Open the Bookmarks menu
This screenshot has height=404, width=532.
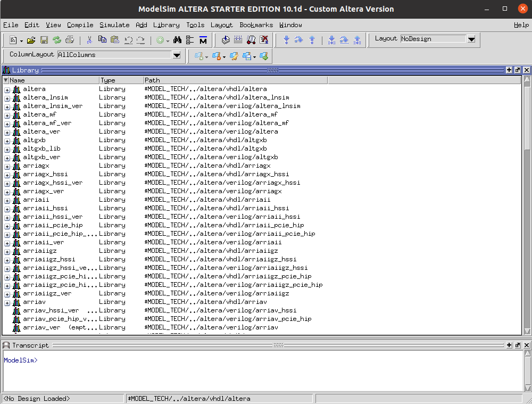pyautogui.click(x=256, y=25)
